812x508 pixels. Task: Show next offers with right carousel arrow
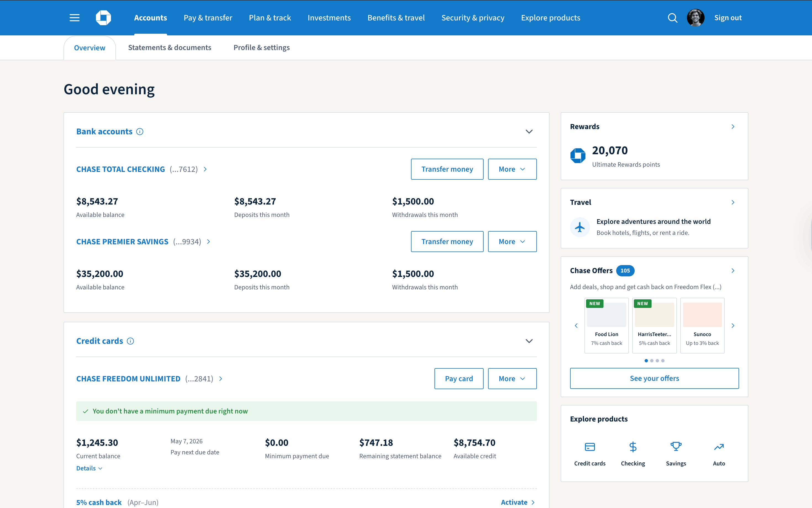[733, 326]
